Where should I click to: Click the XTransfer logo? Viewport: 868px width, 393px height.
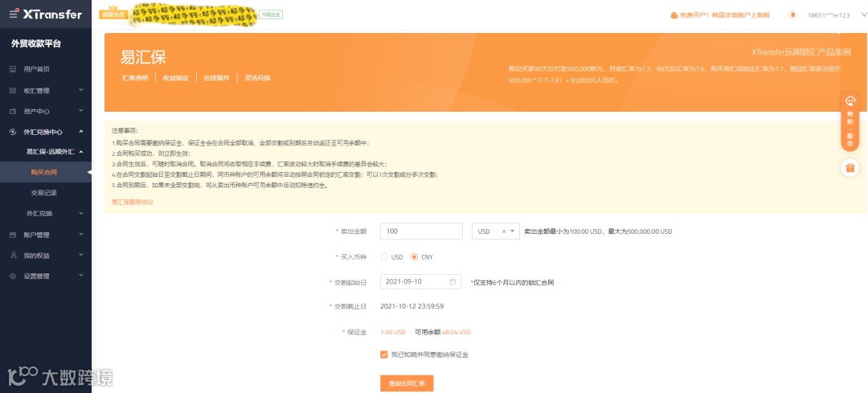(x=52, y=15)
